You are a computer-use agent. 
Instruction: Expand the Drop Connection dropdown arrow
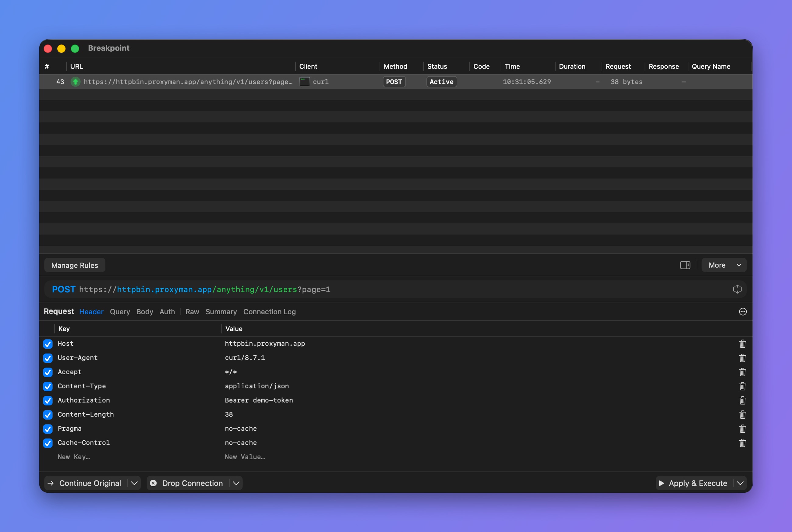pos(236,483)
